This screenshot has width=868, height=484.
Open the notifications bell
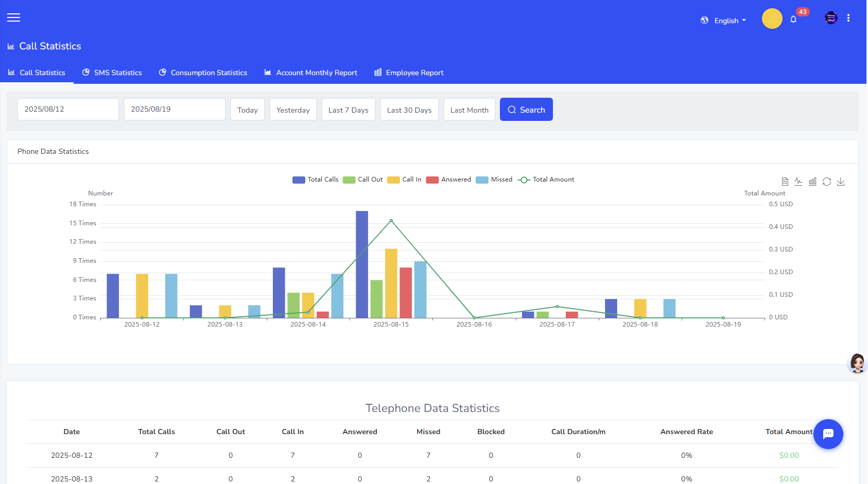(793, 19)
